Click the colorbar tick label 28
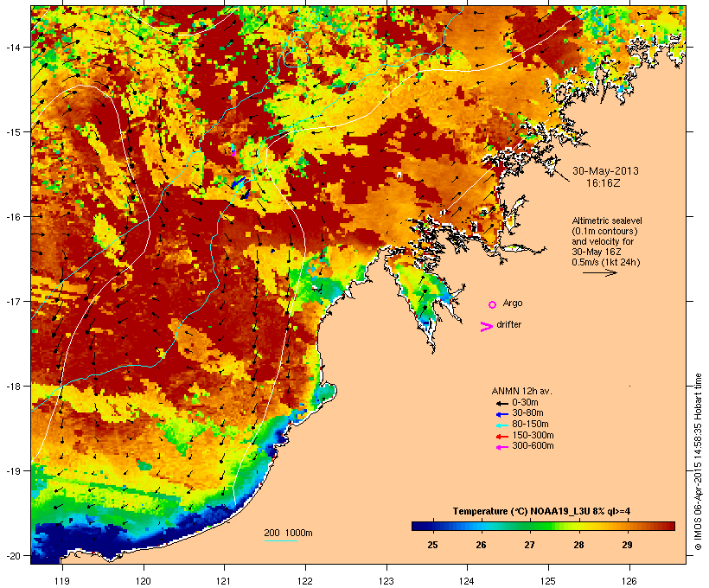This screenshot has height=588, width=709. pos(578,545)
